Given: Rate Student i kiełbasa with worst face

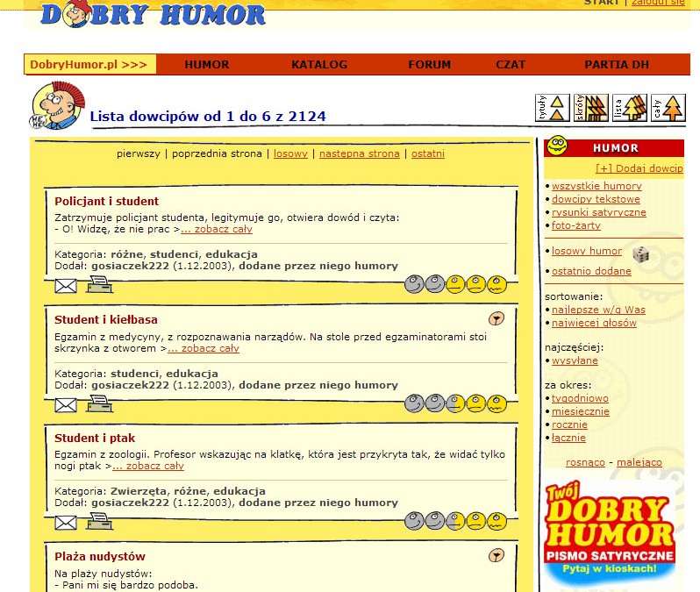Looking at the screenshot, I should coord(496,403).
